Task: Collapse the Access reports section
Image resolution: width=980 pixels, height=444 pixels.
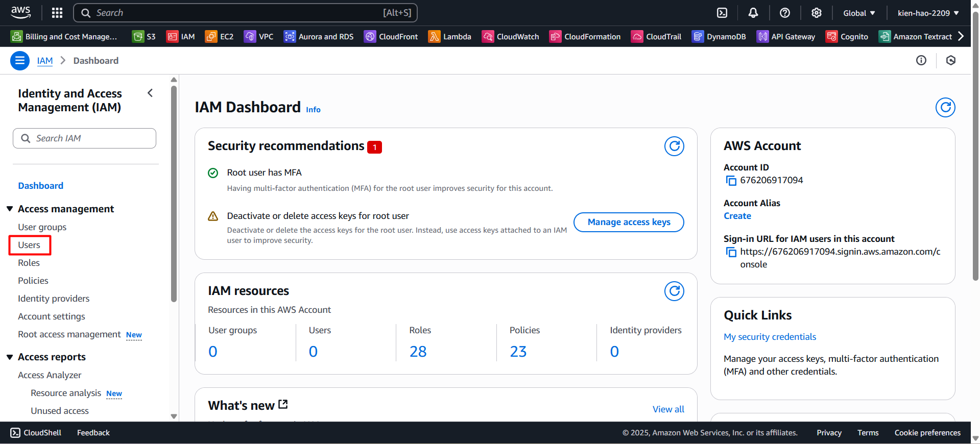Action: click(x=10, y=357)
